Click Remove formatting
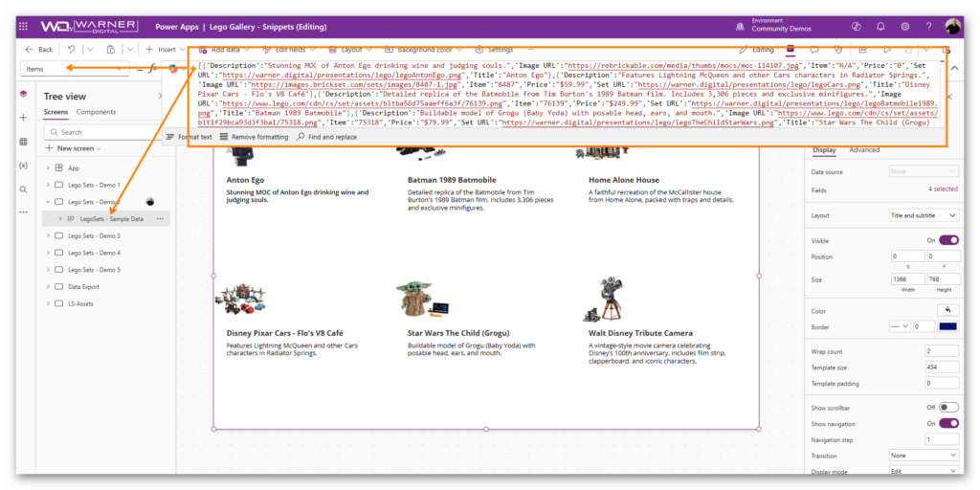 [x=254, y=137]
